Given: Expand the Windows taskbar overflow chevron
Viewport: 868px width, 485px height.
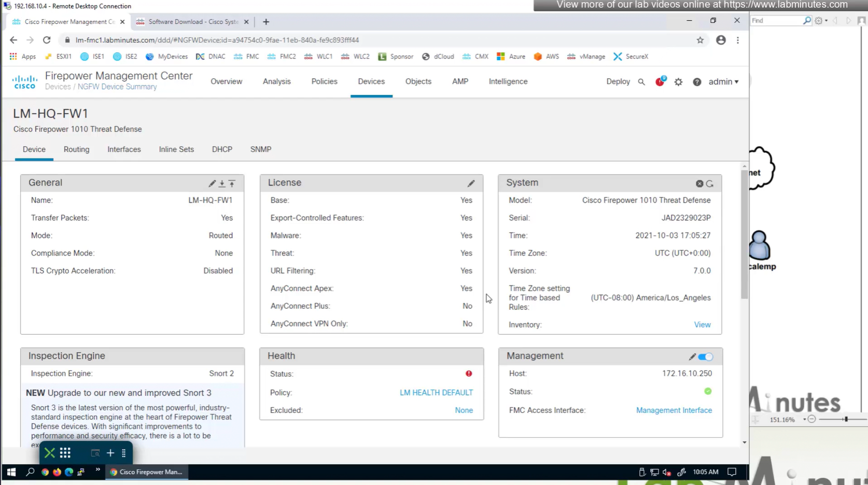Looking at the screenshot, I should [x=97, y=470].
